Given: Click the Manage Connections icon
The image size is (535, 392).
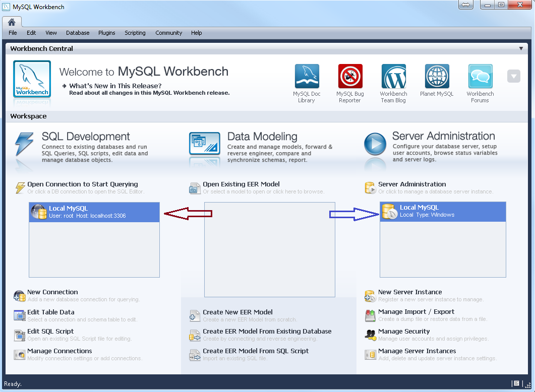Looking at the screenshot, I should (20, 355).
